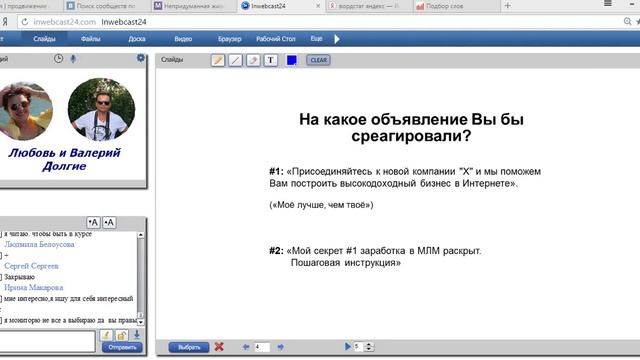The height and width of the screenshot is (360, 640).
Task: Click the padlock icon in the chat panel
Action: coord(121,335)
